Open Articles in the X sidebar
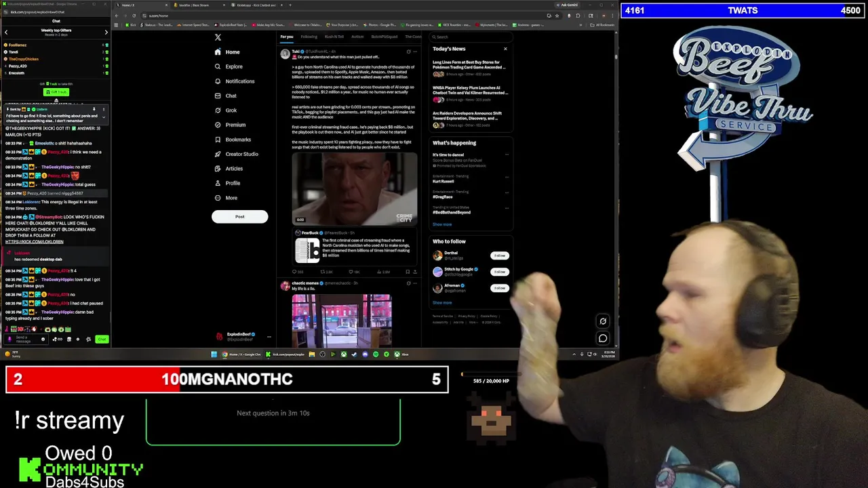868x488 pixels. pos(229,169)
